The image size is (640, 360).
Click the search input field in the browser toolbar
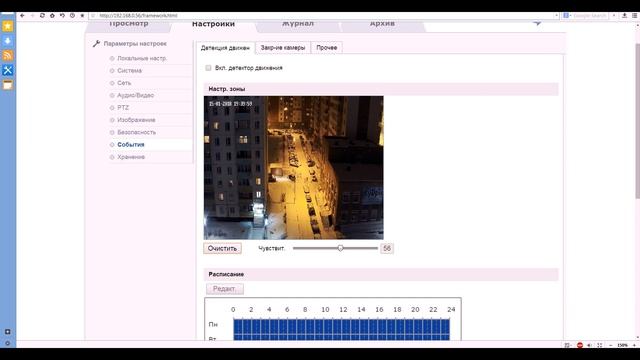[590, 16]
